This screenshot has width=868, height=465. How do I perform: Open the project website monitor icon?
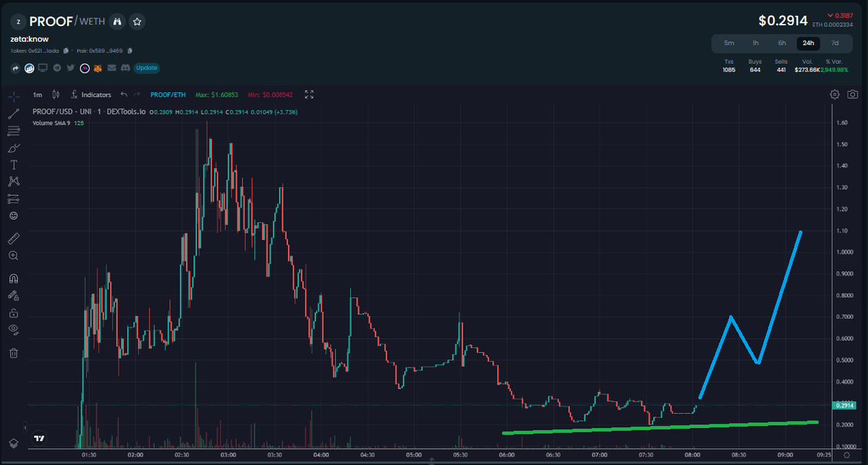point(43,68)
